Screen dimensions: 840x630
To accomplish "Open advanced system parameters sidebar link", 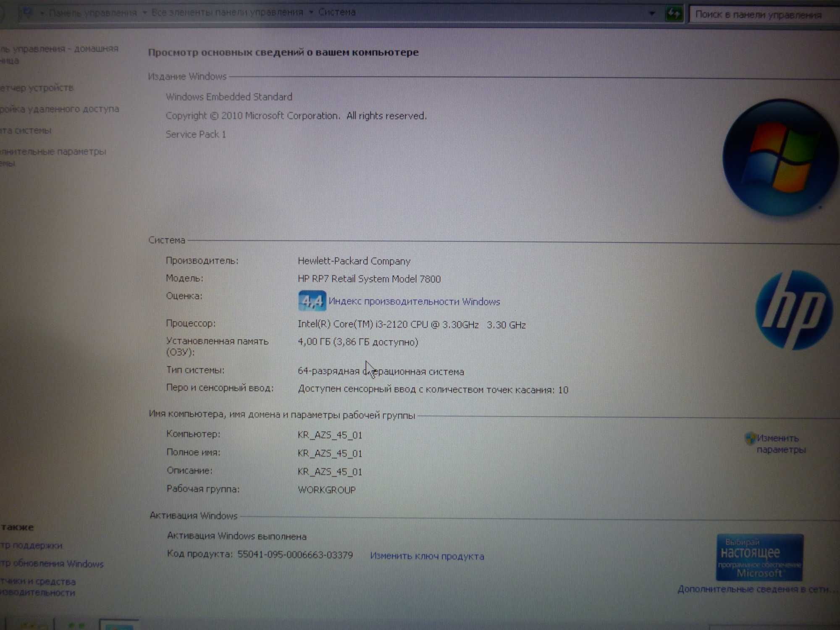I will pyautogui.click(x=53, y=157).
